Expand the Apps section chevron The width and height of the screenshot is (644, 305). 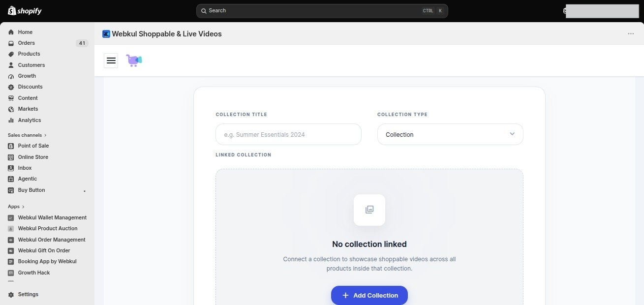[23, 207]
